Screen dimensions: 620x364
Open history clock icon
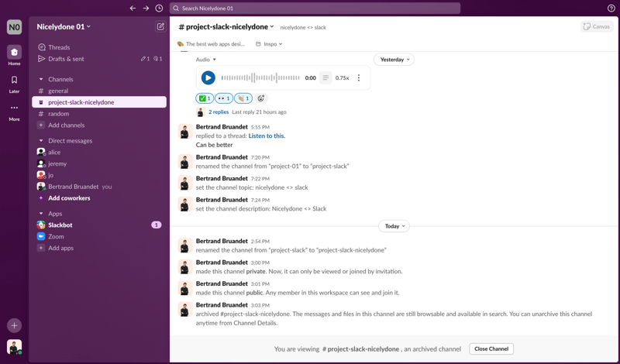[159, 9]
